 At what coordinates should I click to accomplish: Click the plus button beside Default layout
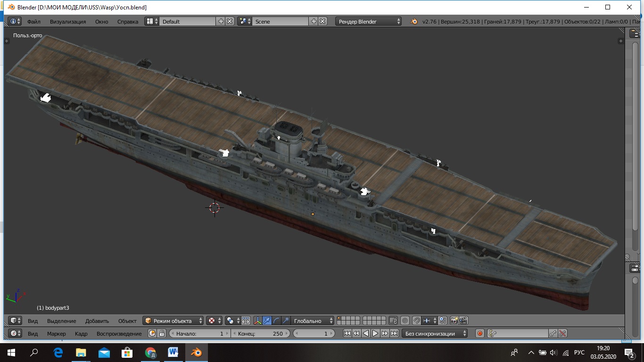click(x=221, y=22)
